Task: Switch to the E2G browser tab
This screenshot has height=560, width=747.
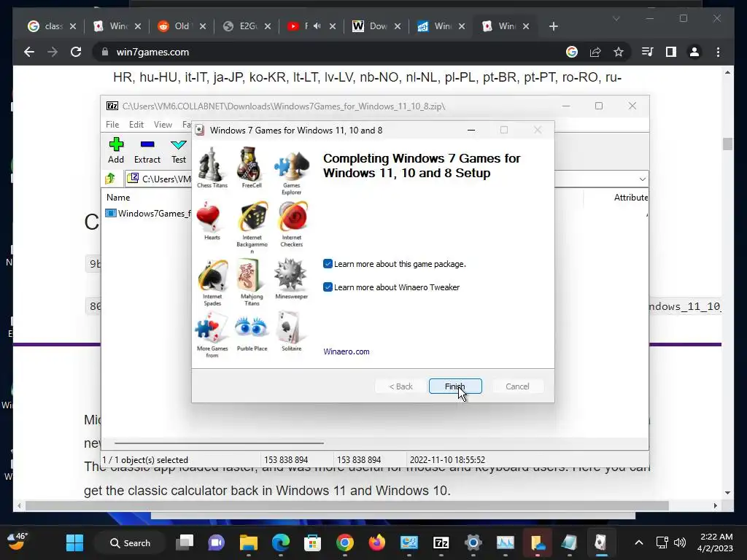Action: point(247,26)
